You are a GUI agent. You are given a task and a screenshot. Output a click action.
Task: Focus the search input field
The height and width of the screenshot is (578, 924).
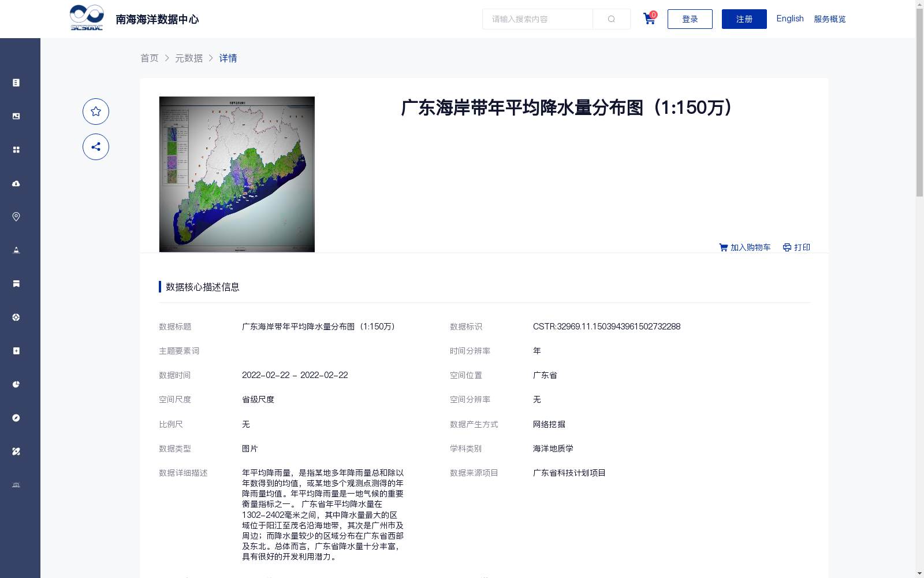[538, 19]
